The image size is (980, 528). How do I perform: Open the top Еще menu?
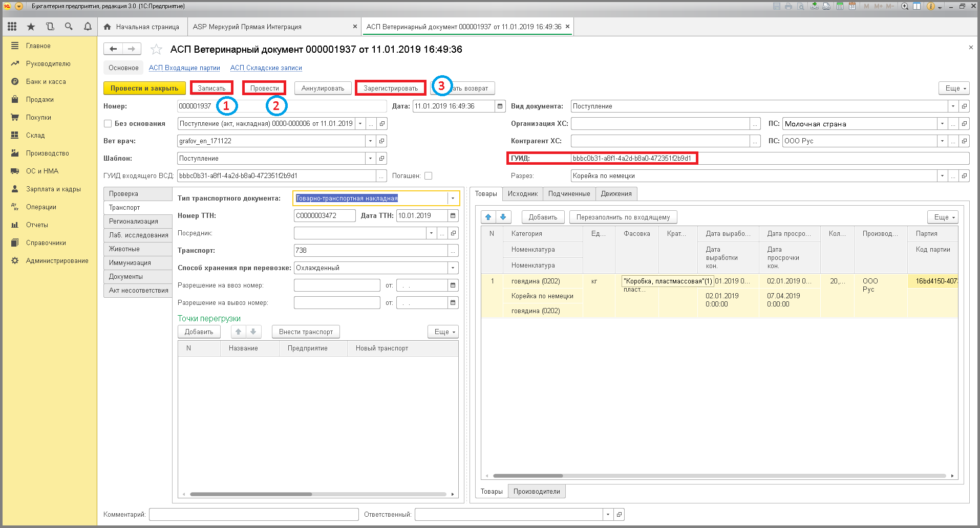(x=954, y=88)
